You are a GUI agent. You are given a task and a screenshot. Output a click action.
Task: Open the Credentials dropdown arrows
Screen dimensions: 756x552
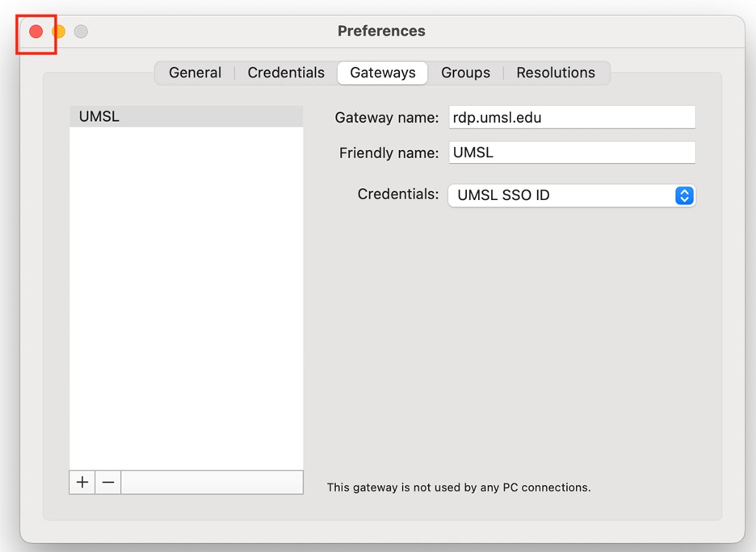coord(684,195)
